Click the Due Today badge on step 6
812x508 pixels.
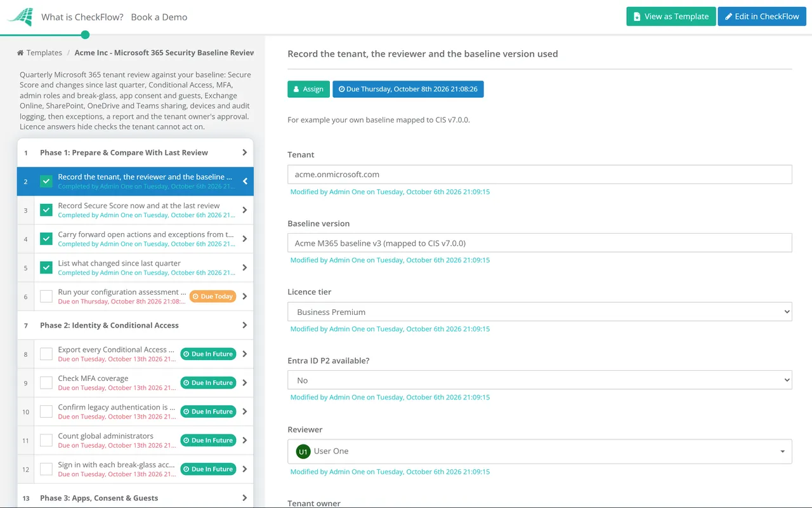coord(213,297)
